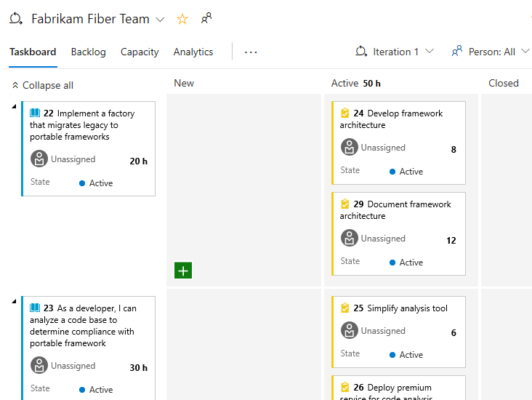This screenshot has width=532, height=400.
Task: Click the green add task plus button
Action: [183, 271]
